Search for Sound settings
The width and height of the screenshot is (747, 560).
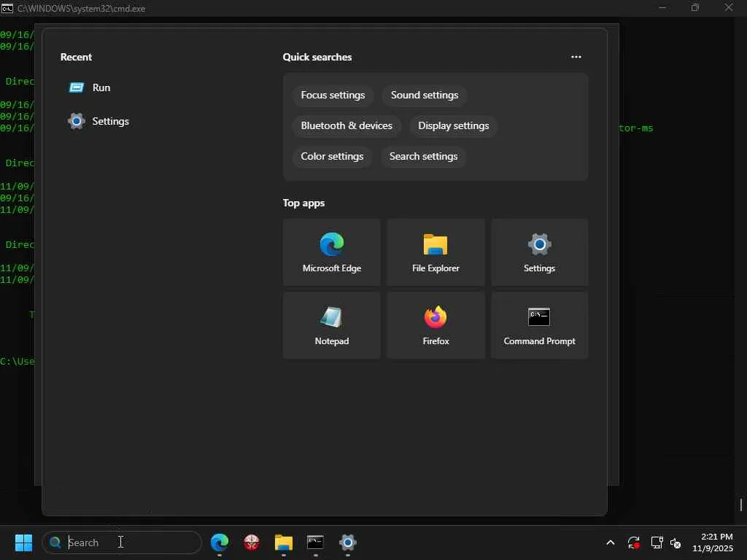coord(425,96)
